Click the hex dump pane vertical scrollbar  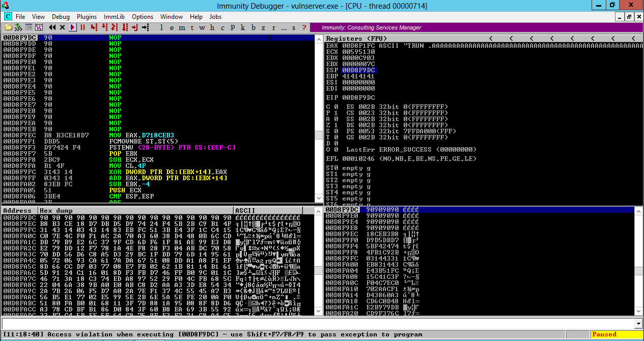tap(319, 262)
